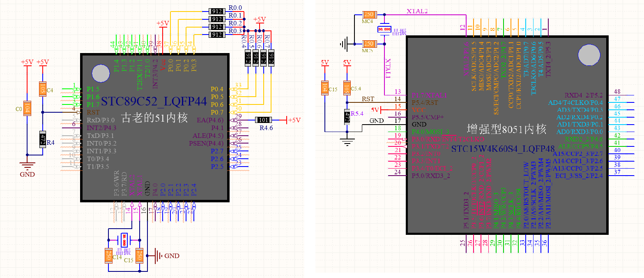Image resolution: width=644 pixels, height=278 pixels.
Task: Click the R5.4 designator text
Action: tap(356, 113)
